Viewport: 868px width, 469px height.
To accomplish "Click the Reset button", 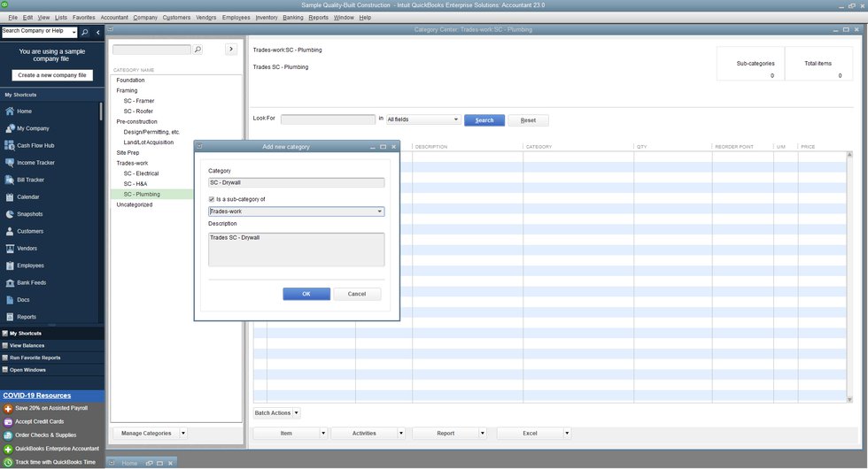I will pyautogui.click(x=528, y=120).
